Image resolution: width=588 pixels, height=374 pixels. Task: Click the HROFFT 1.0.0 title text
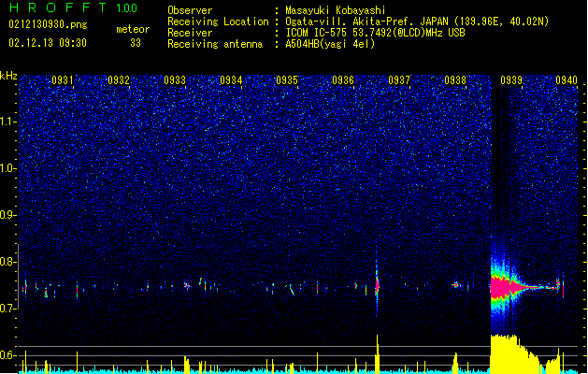(74, 7)
